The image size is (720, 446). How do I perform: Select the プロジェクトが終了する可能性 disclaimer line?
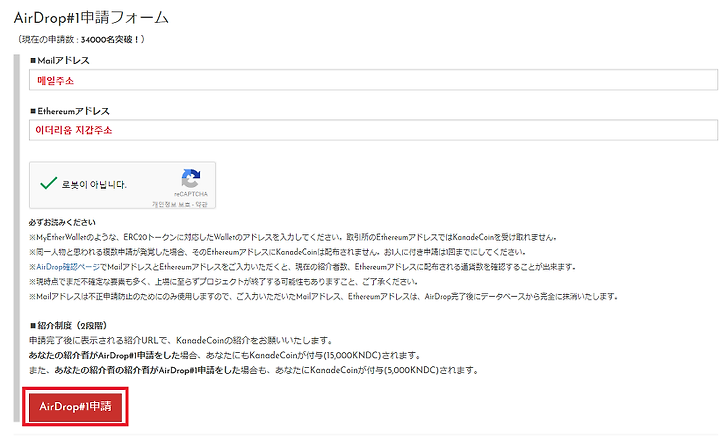tap(224, 282)
